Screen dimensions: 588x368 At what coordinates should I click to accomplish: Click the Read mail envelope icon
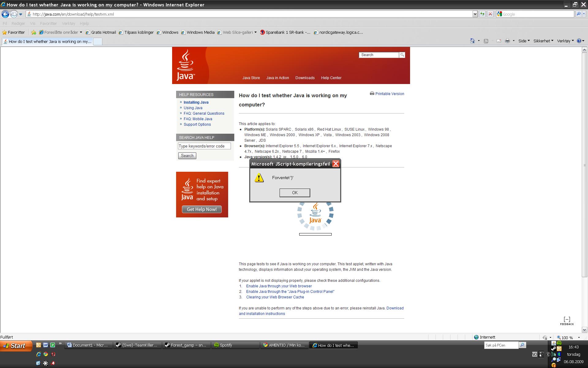[499, 41]
